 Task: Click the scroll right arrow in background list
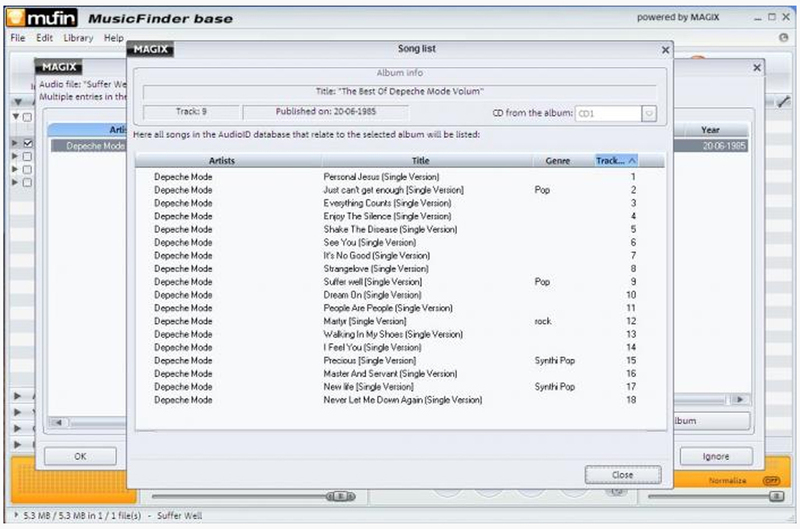click(x=740, y=399)
